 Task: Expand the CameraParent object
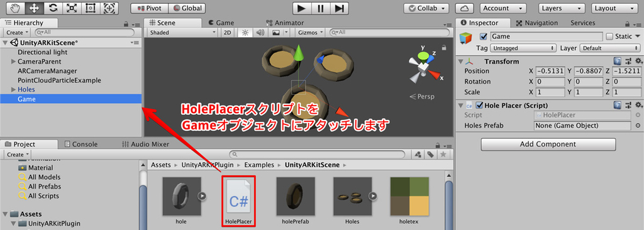click(x=14, y=62)
